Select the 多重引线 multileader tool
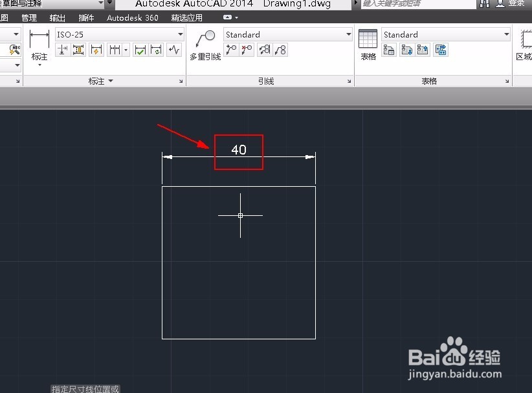Image resolution: width=532 pixels, height=393 pixels. 205,45
